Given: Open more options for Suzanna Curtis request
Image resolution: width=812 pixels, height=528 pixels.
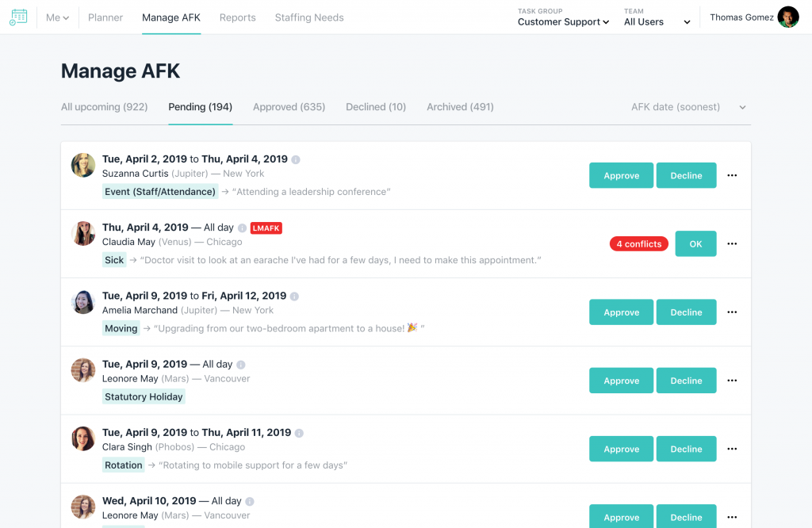Looking at the screenshot, I should pos(732,175).
